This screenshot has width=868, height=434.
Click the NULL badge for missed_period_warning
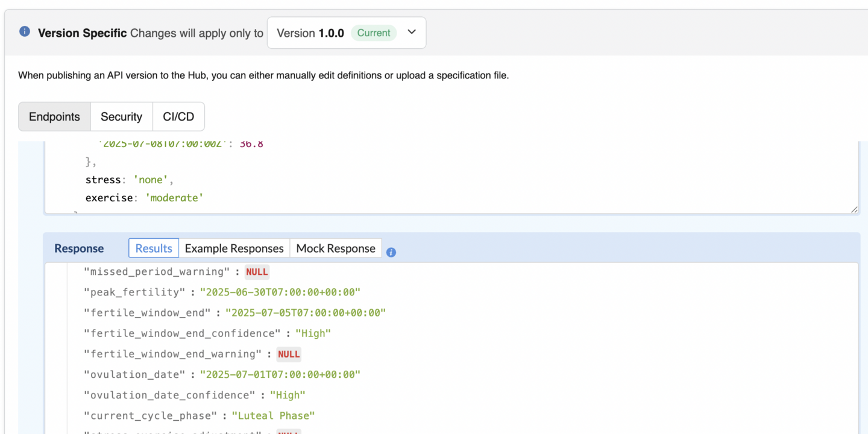pyautogui.click(x=257, y=271)
